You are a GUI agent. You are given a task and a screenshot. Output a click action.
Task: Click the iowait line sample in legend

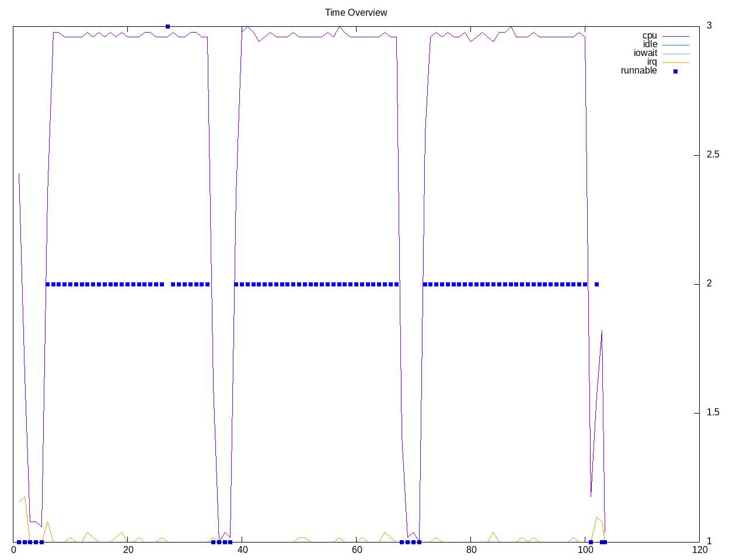point(675,54)
